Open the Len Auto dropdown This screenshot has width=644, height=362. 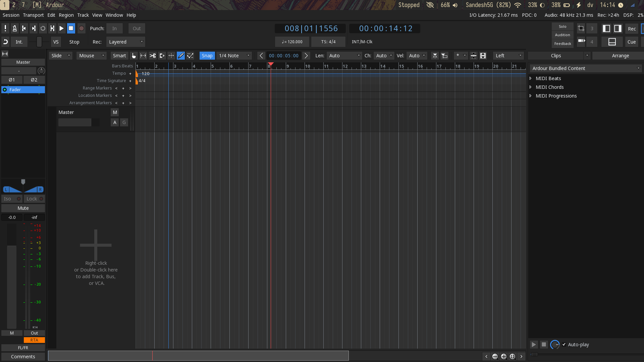(344, 56)
